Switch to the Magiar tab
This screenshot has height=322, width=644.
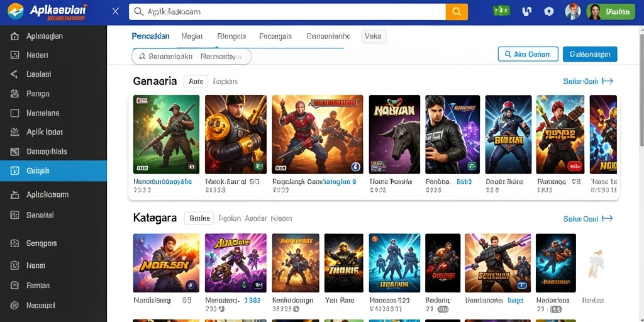[x=192, y=36]
